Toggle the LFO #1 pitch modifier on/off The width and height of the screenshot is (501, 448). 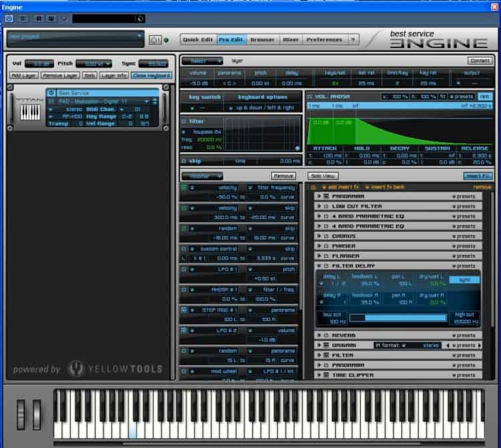184,270
